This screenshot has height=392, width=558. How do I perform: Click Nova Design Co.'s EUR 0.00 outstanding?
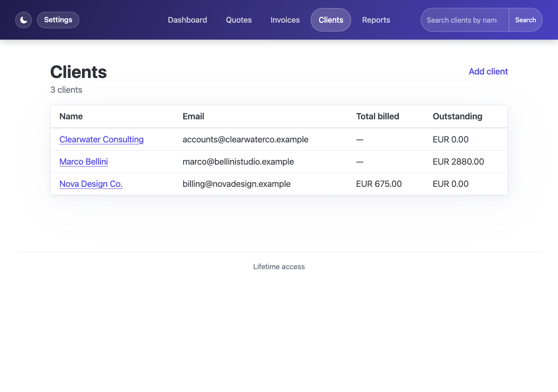451,184
